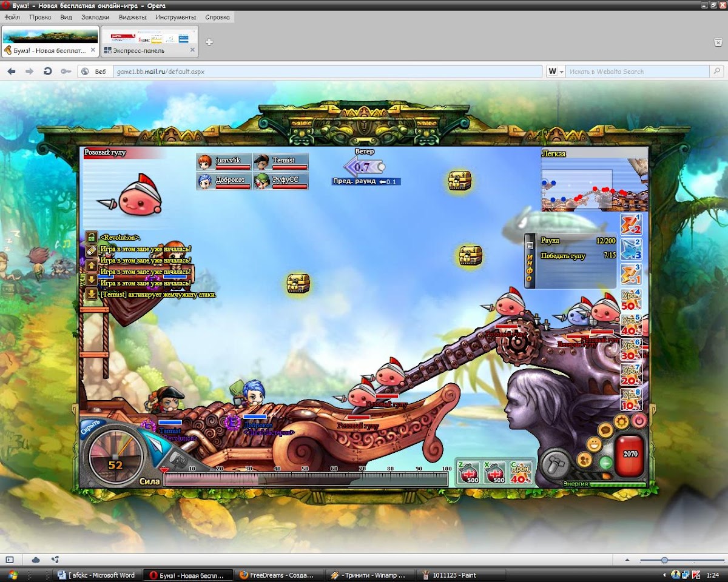Reload the page
The image size is (728, 582).
coord(47,72)
